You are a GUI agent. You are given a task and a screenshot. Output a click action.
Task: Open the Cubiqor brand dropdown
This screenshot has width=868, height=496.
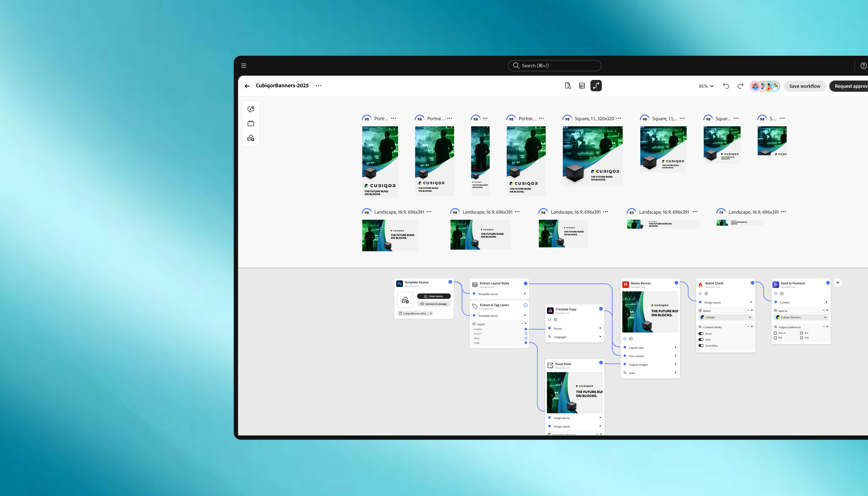click(x=725, y=317)
